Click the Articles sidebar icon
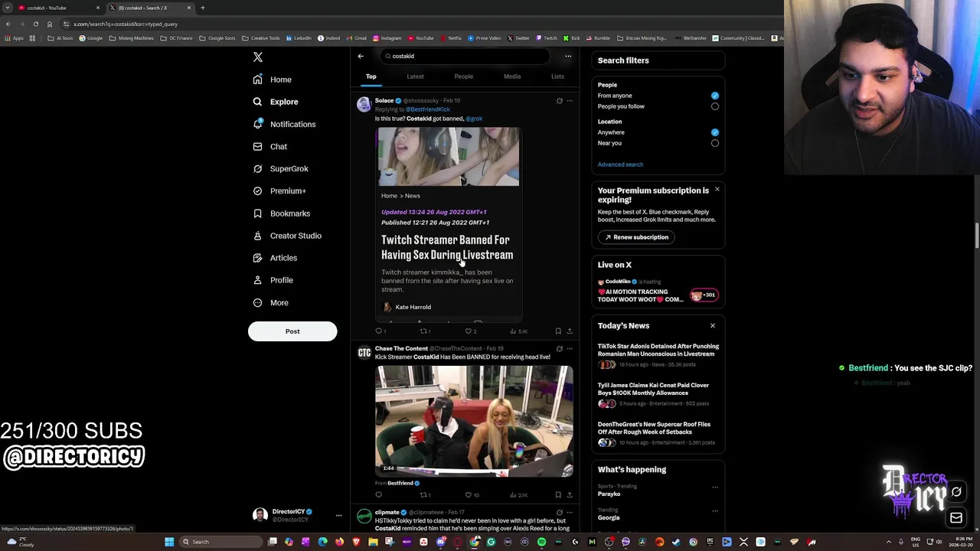Screen dimensions: 980x551 [258, 258]
